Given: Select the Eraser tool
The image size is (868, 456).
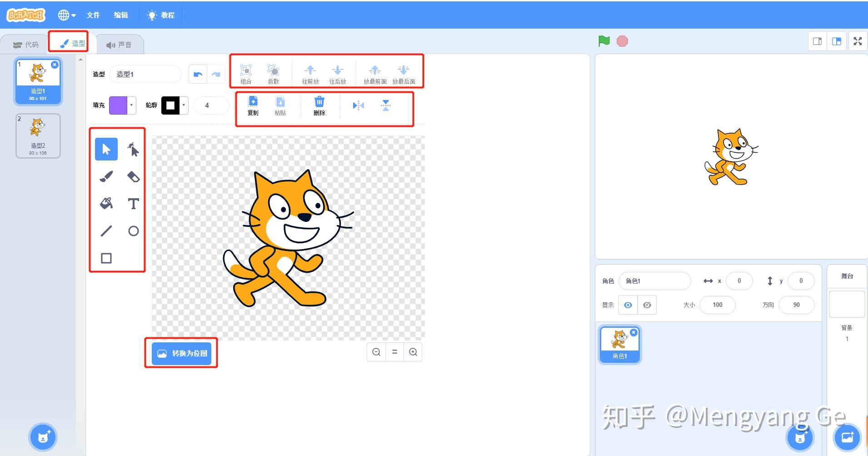Looking at the screenshot, I should pos(133,176).
